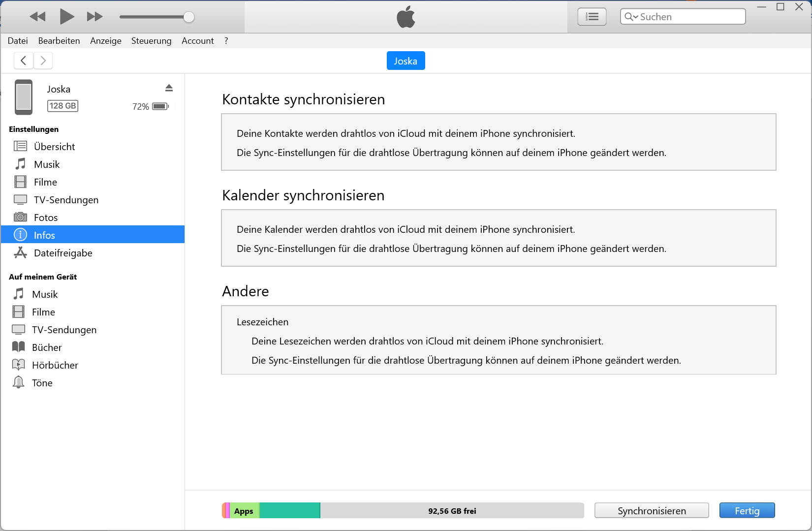Viewport: 812px width, 531px height.
Task: Click the 92,56 GB frei storage label
Action: click(452, 511)
